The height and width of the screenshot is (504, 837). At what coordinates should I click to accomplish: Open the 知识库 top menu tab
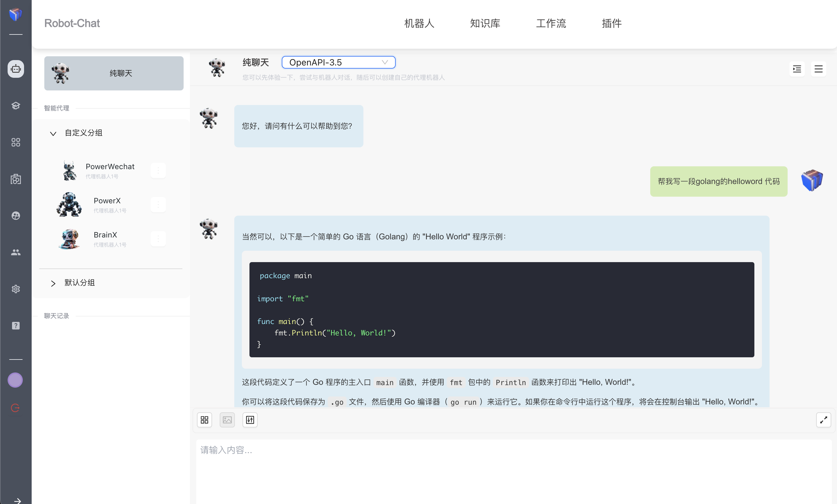pos(485,23)
